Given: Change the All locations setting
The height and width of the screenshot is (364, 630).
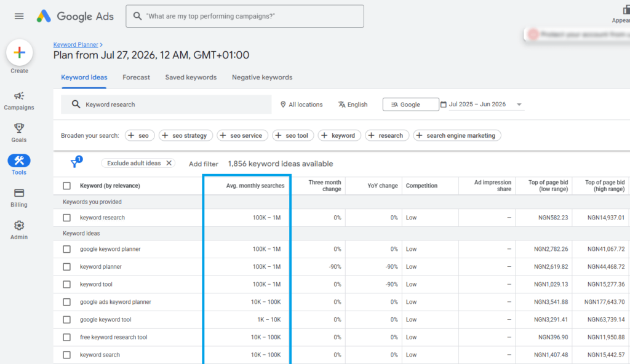Looking at the screenshot, I should tap(301, 105).
